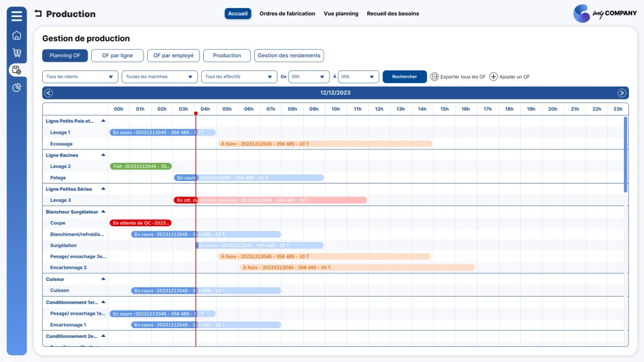
Task: Click Ajouter un OF
Action: tap(509, 77)
